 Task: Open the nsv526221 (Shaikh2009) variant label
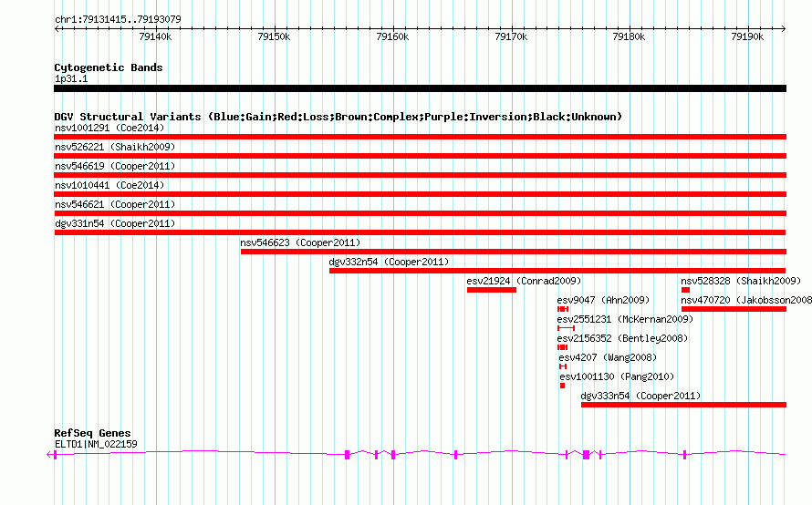[x=115, y=147]
